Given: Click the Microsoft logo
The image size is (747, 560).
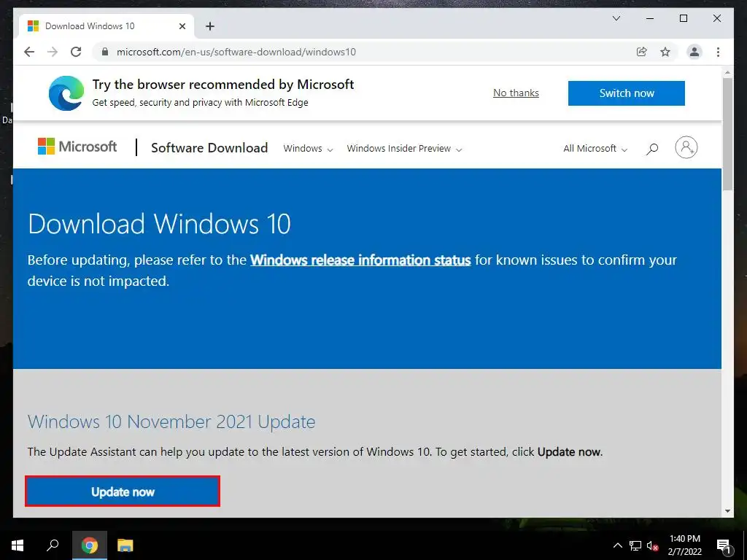Looking at the screenshot, I should tap(77, 146).
